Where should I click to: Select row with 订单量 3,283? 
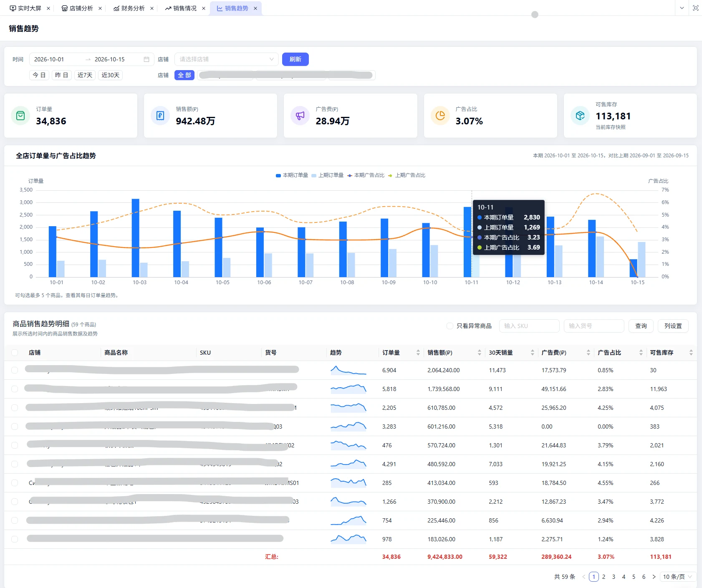(x=15, y=426)
